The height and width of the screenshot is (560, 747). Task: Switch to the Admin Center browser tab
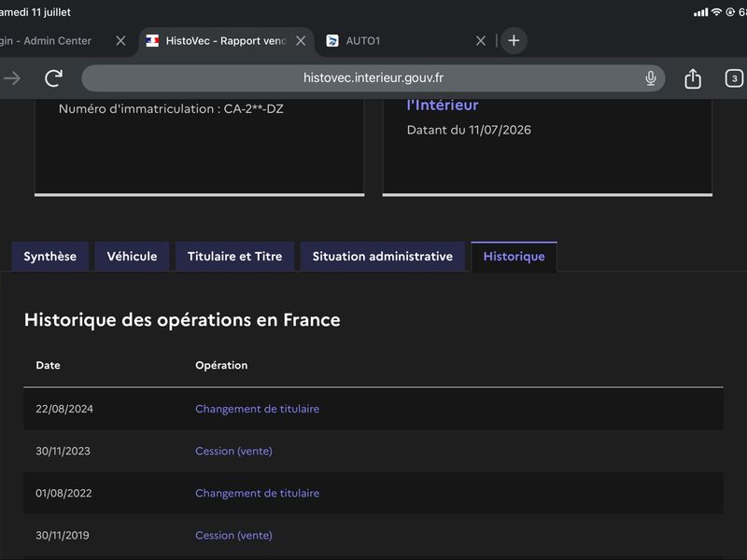(62, 41)
